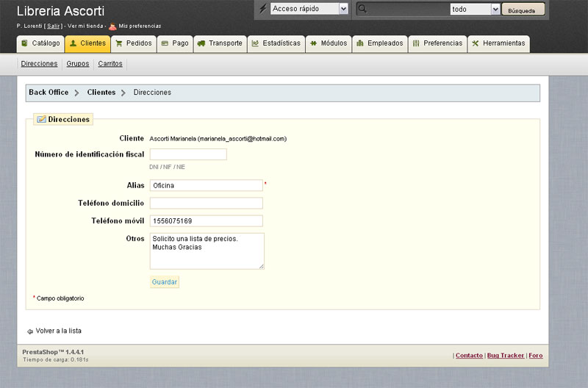Click the Teléfono móvil field

[207, 220]
